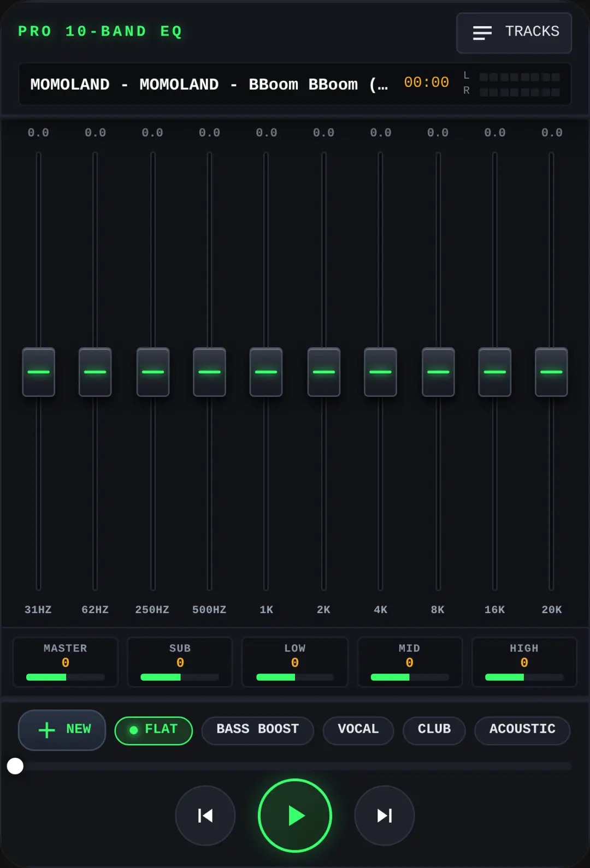Play the current track
Screen dimensions: 590x868
295,816
